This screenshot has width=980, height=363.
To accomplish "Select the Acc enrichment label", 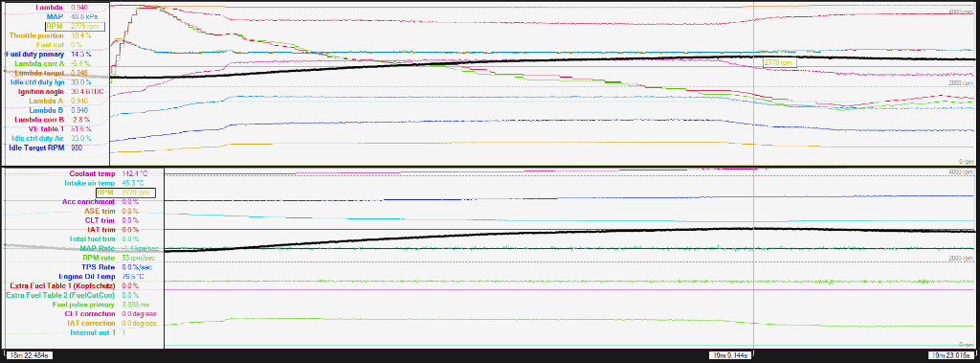I will click(89, 201).
